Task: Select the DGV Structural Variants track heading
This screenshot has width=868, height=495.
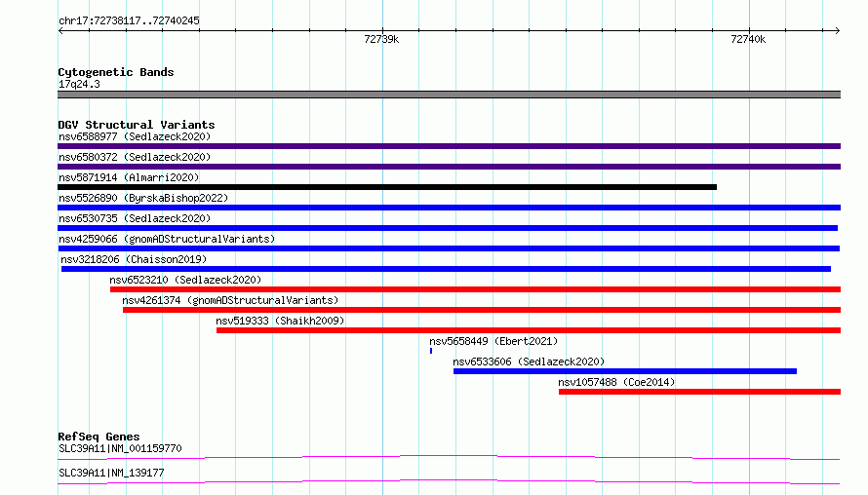Action: coord(137,125)
